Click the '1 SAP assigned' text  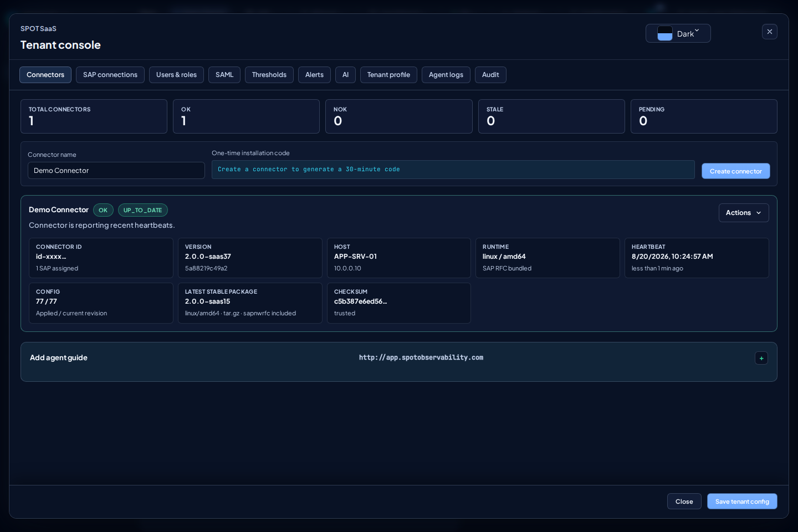[x=57, y=268]
